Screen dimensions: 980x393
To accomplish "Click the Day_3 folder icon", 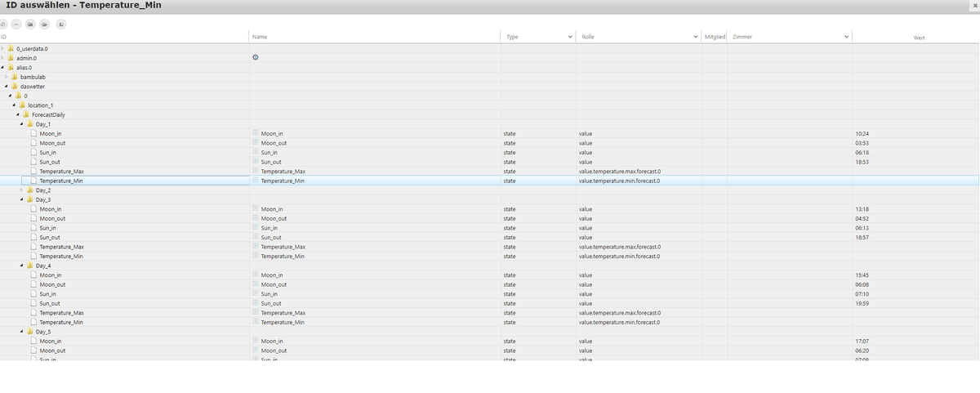I will 30,199.
